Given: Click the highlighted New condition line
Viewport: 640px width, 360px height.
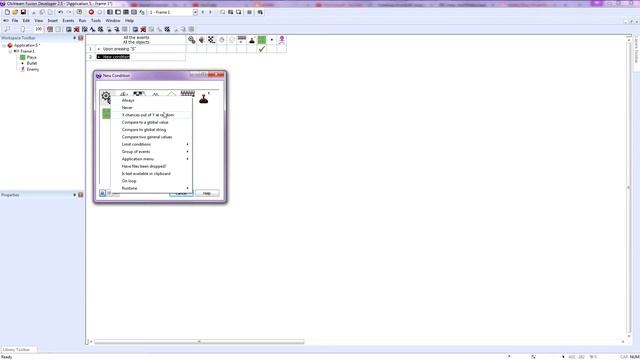Looking at the screenshot, I should 113,57.
